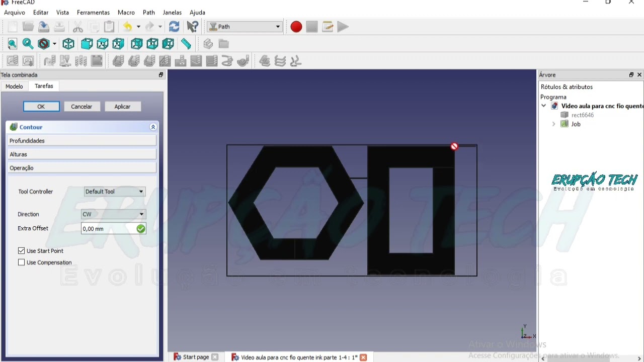Click the stop macro recording icon

312,27
